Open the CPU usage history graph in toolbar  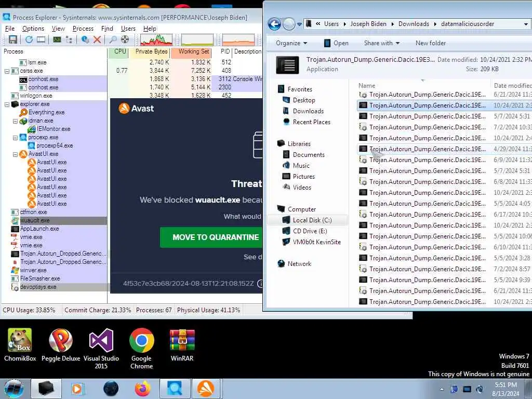coord(156,39)
